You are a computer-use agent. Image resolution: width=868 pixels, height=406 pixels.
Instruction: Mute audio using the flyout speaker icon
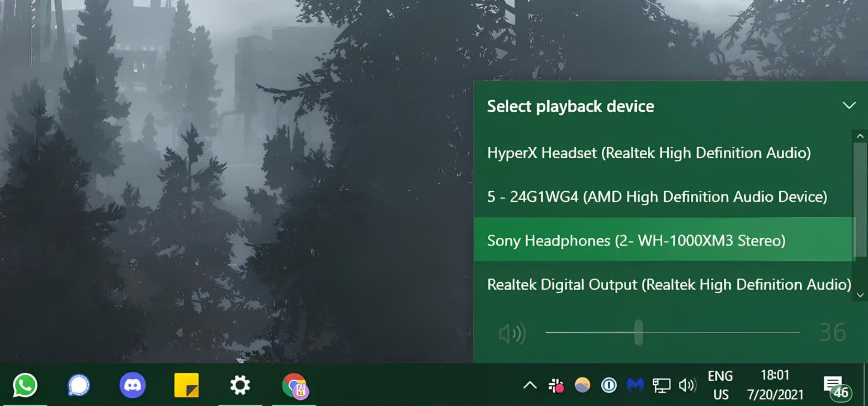click(512, 334)
